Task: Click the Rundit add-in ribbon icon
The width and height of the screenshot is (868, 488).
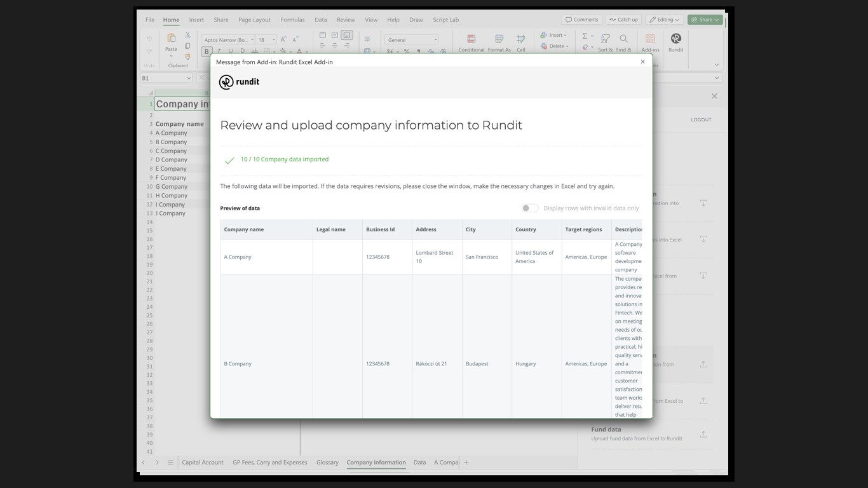Action: coord(676,39)
